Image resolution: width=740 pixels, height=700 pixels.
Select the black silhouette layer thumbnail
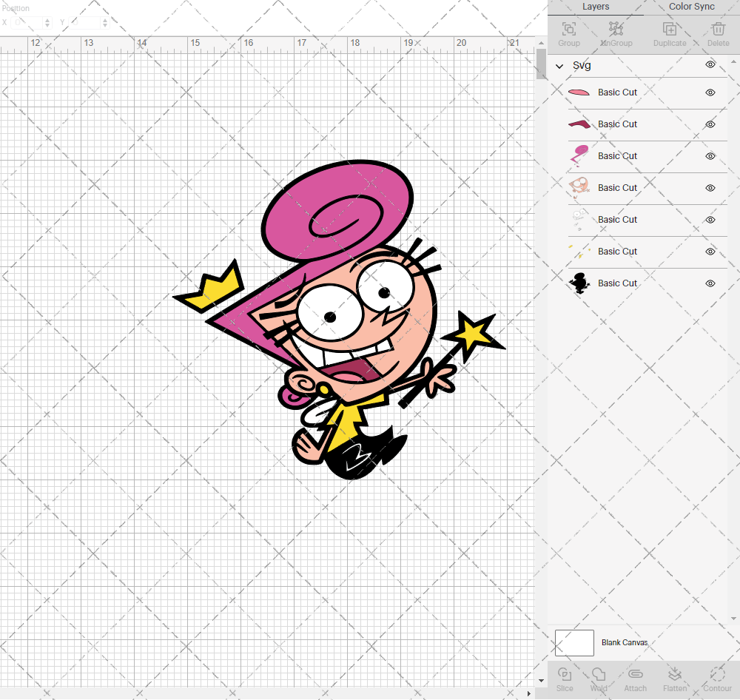point(579,283)
